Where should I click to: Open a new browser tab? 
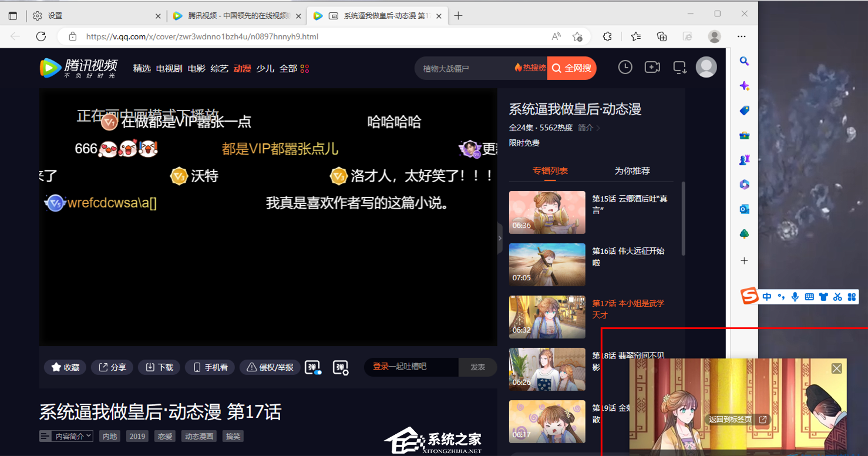coord(458,16)
